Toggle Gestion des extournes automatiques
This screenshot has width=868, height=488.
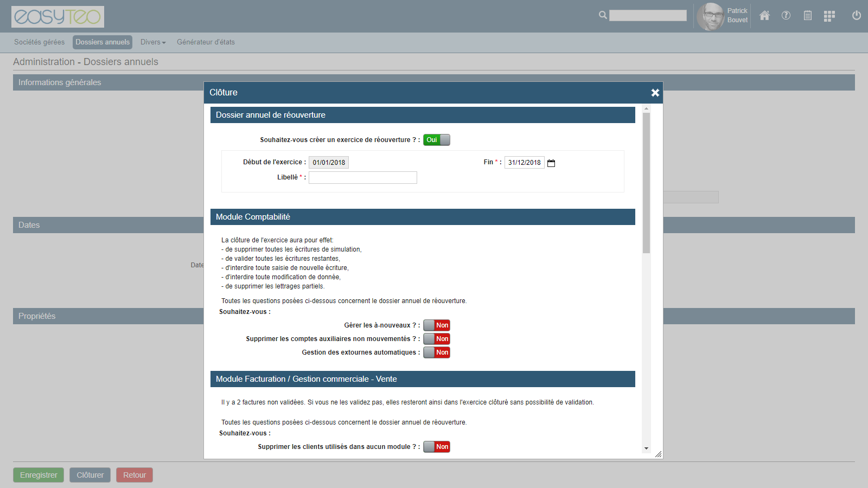point(437,352)
